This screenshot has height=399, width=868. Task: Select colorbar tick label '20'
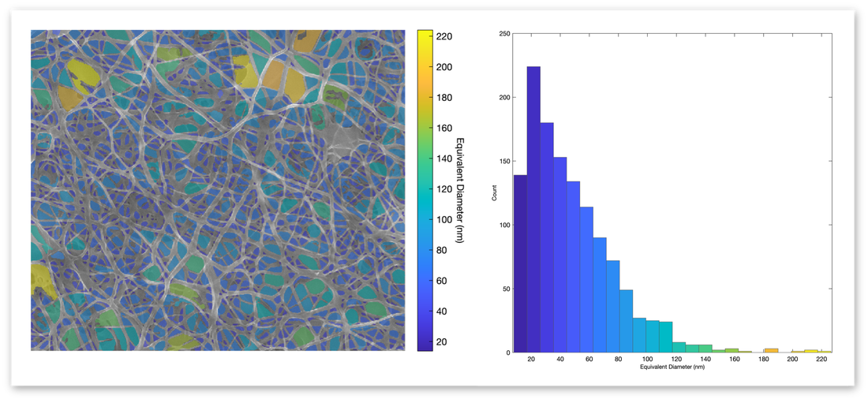pos(442,342)
